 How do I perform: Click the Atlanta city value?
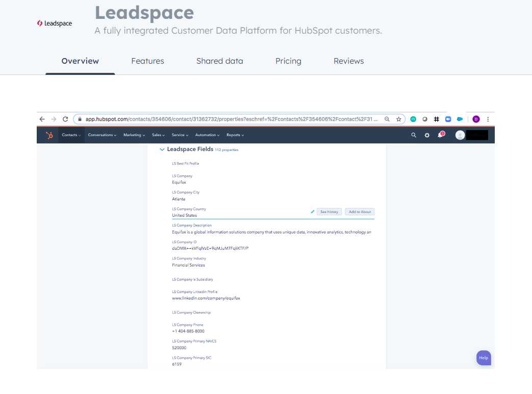click(179, 199)
